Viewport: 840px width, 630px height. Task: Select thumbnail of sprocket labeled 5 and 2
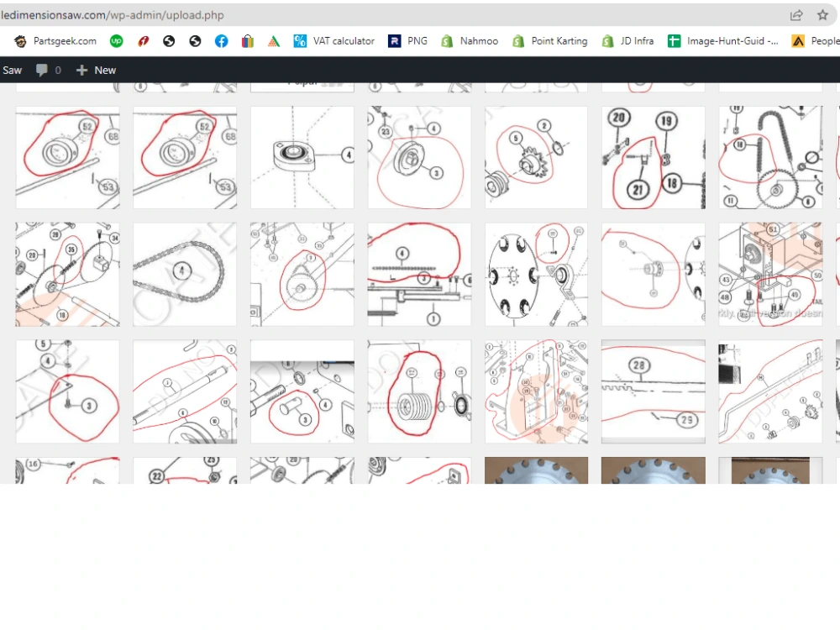tap(536, 157)
